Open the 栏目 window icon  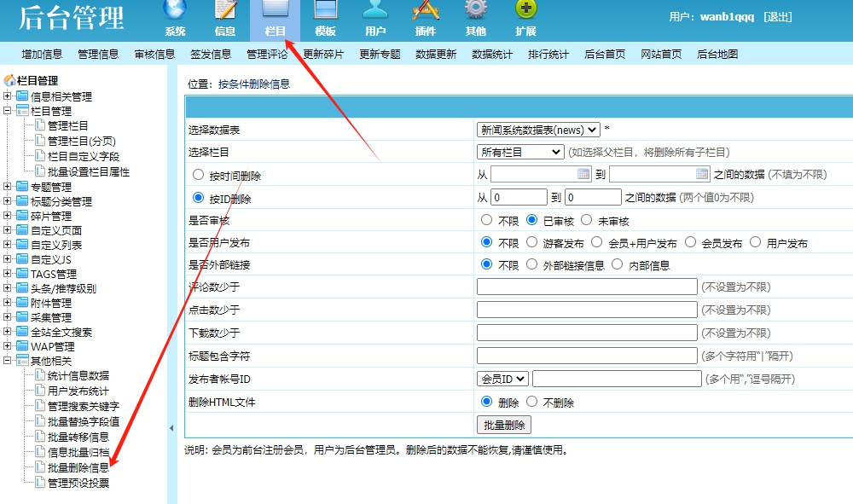pyautogui.click(x=276, y=9)
